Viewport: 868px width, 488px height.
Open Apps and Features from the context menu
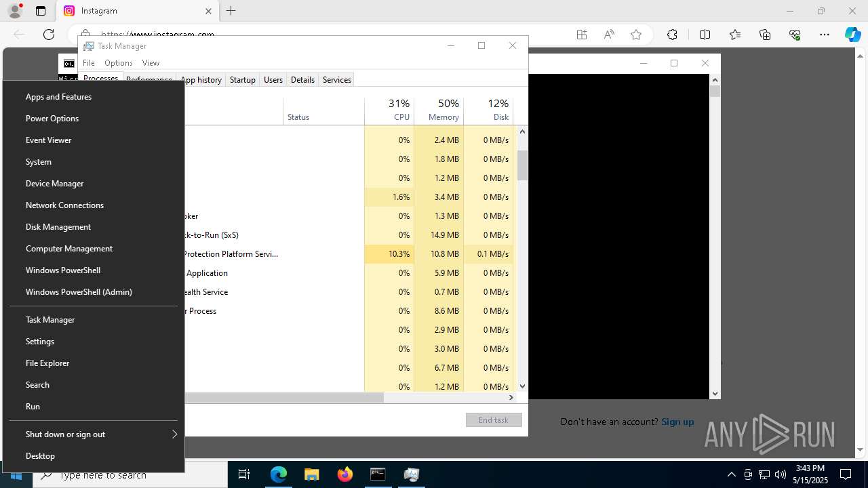point(94,97)
